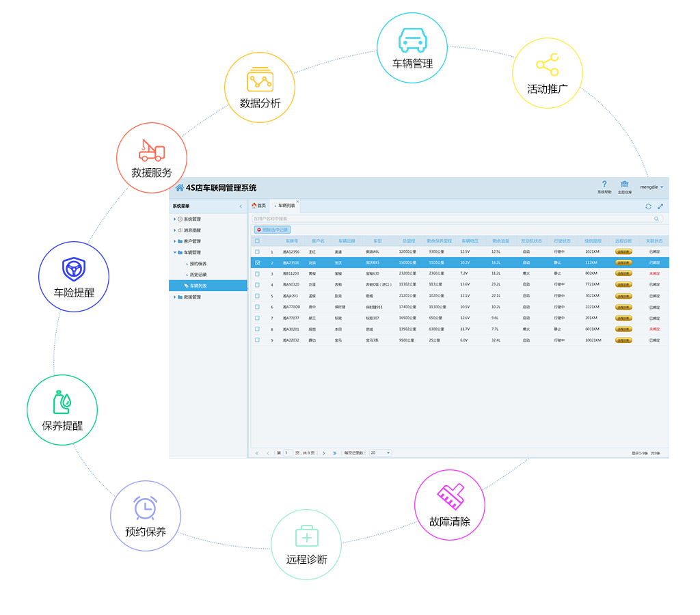Viewport: 700px width, 615px height.
Task: Click the 远程诊断 button in row 1
Action: coord(623,251)
